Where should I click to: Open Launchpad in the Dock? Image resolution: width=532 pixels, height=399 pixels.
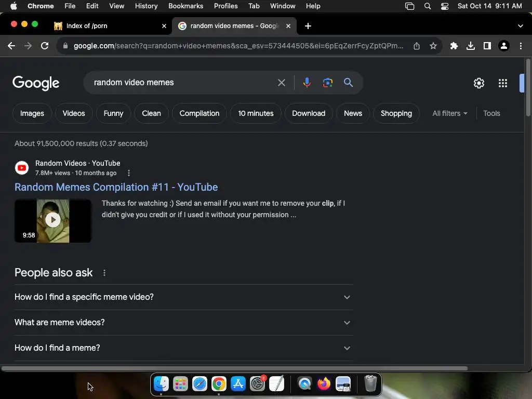180,384
